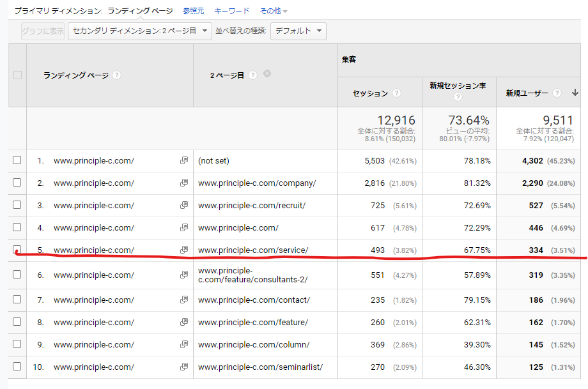
Task: Check the box for the /seminarlist/ row
Action: click(17, 367)
